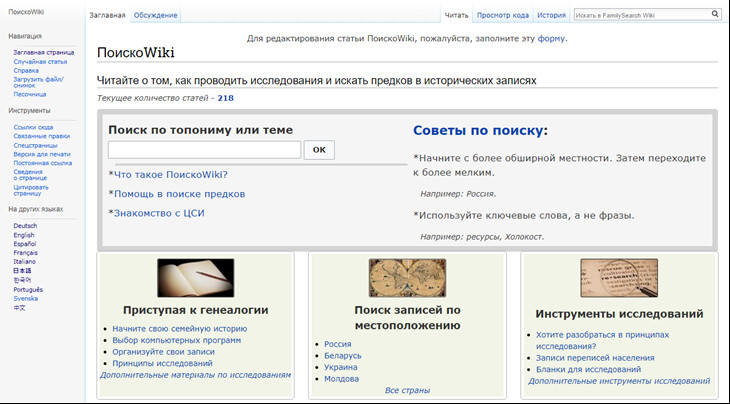Switch language to Svenska
730x404 pixels.
[x=26, y=298]
